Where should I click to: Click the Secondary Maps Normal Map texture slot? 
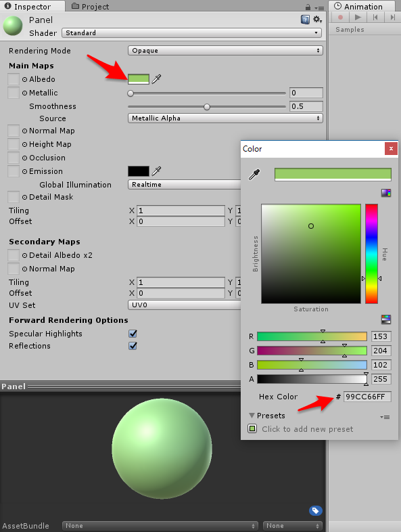click(x=14, y=269)
